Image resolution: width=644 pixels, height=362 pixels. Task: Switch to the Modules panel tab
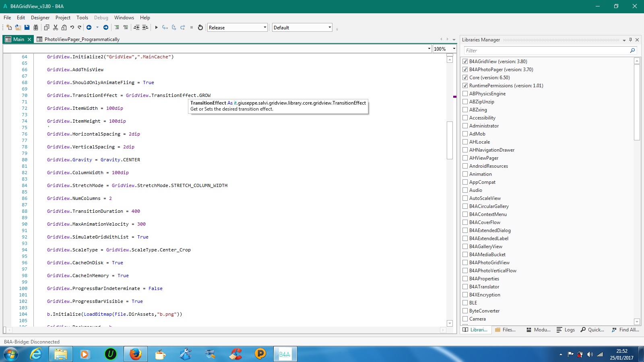pyautogui.click(x=539, y=330)
